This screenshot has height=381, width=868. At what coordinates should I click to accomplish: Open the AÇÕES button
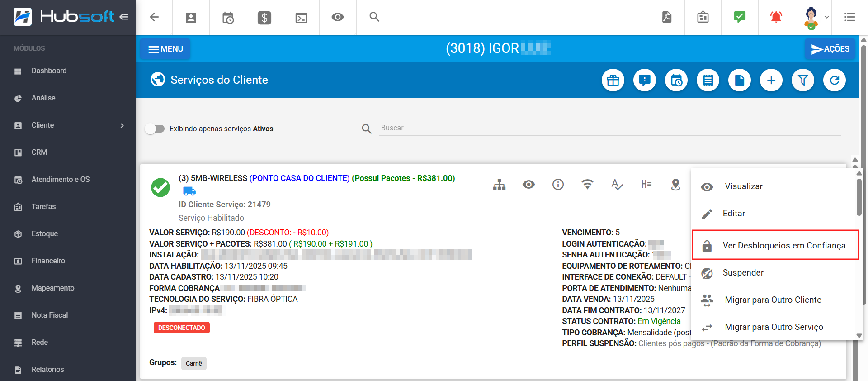coord(830,49)
